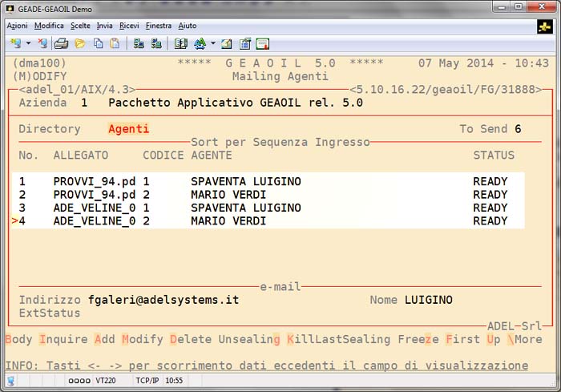Open the Azioni menu
Screen dimensions: 561x392
17,26
